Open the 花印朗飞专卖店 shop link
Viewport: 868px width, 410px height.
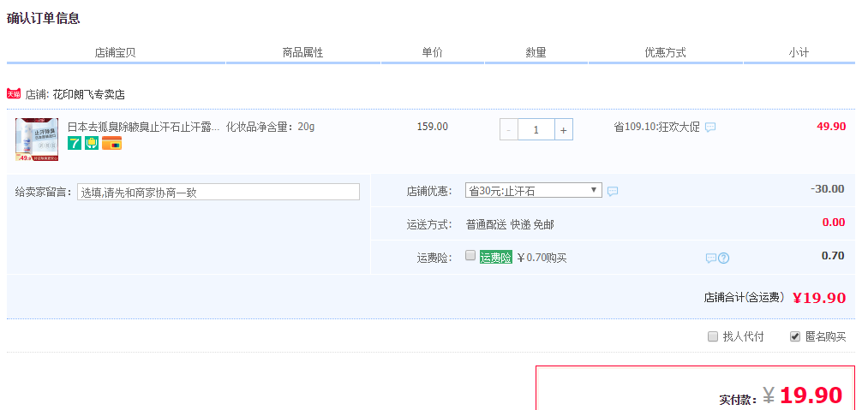pos(88,95)
